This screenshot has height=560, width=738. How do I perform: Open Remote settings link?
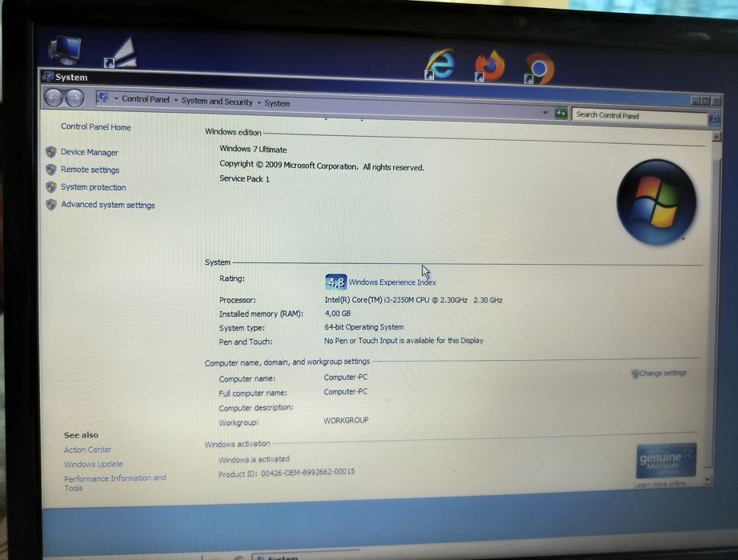[90, 170]
